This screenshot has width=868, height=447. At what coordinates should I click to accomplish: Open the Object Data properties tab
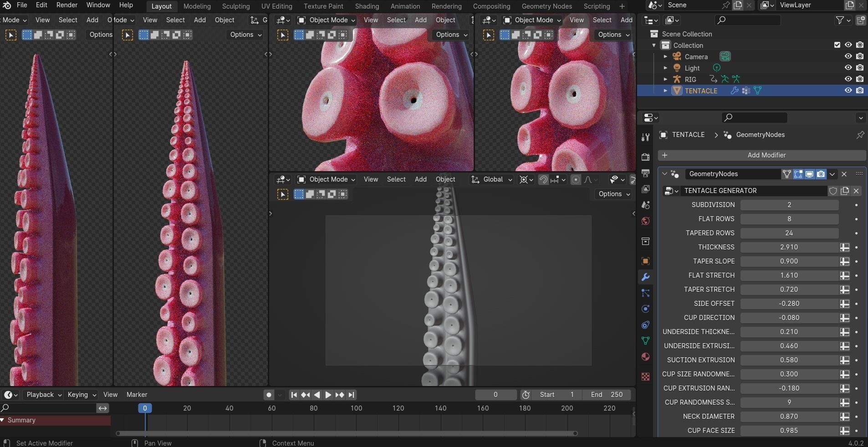point(645,340)
